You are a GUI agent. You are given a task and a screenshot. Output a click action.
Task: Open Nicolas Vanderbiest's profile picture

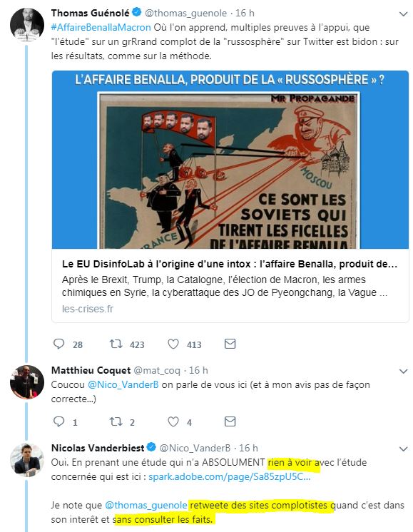[x=27, y=459]
